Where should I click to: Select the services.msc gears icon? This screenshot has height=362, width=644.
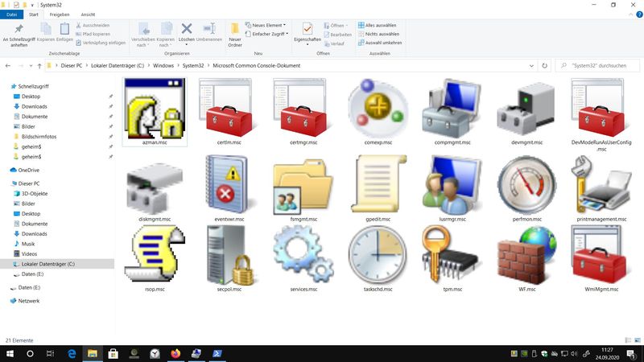[x=303, y=255]
